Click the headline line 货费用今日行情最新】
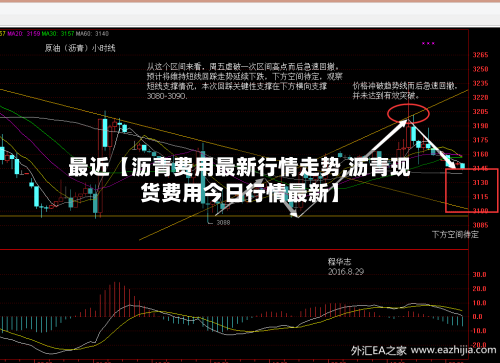 pos(241,193)
